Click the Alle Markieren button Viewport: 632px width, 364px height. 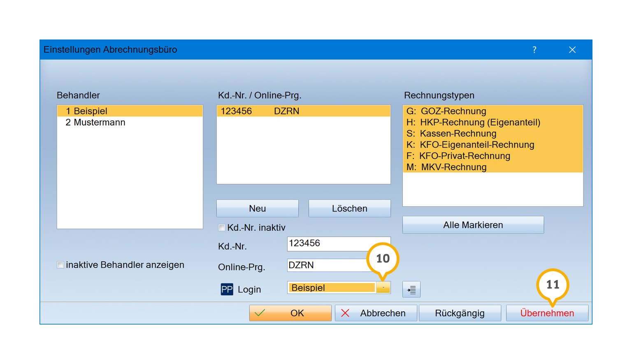pos(473,225)
